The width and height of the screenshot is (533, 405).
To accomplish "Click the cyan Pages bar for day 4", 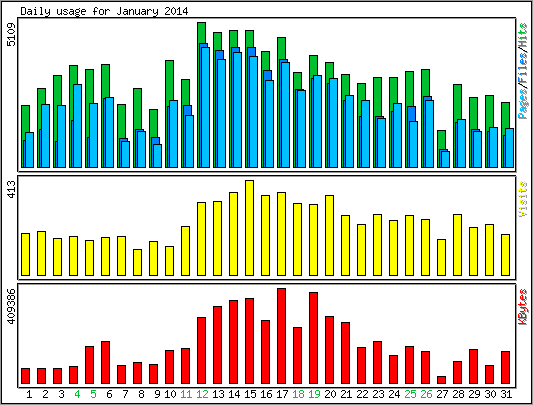I will click(78, 126).
